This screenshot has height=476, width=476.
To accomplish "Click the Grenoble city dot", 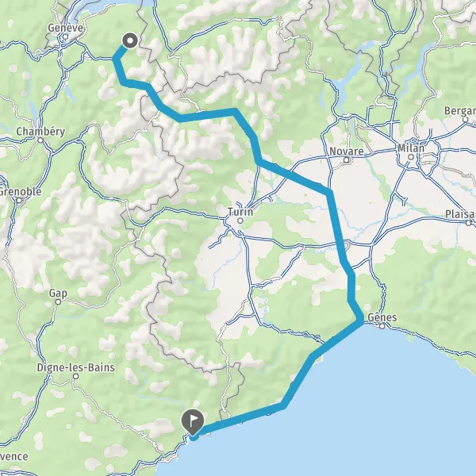I will (19, 201).
